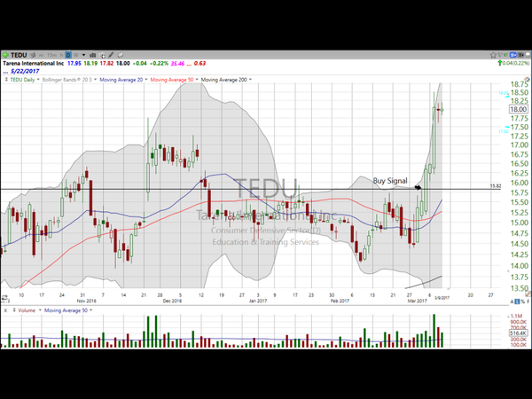
Task: Click the green add-indicator plus icon
Action: click(x=5, y=55)
